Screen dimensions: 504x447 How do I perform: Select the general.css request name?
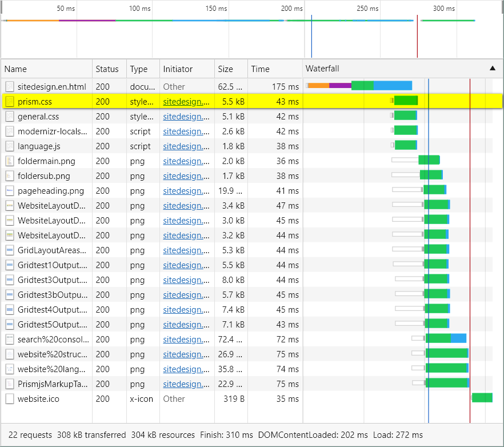point(38,117)
